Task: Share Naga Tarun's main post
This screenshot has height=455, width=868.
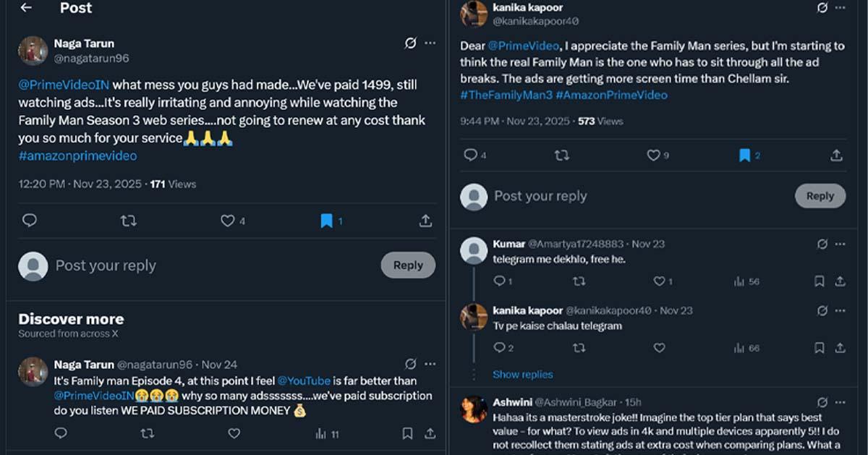Action: coord(425,221)
